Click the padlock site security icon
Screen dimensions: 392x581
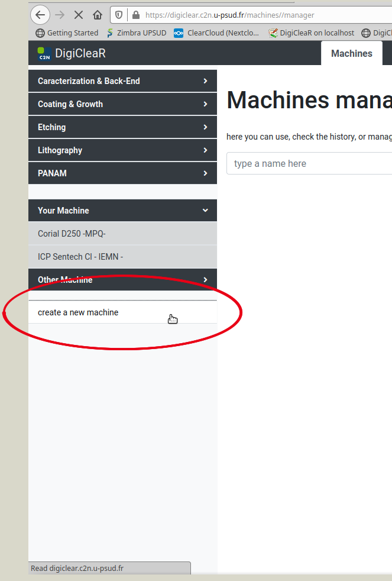tap(135, 15)
